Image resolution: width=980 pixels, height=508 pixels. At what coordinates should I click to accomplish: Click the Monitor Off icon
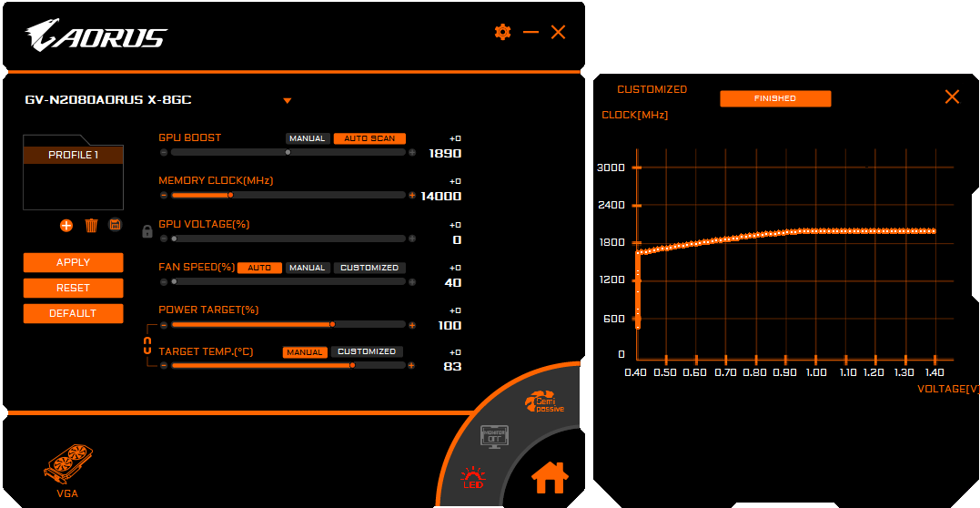(494, 435)
